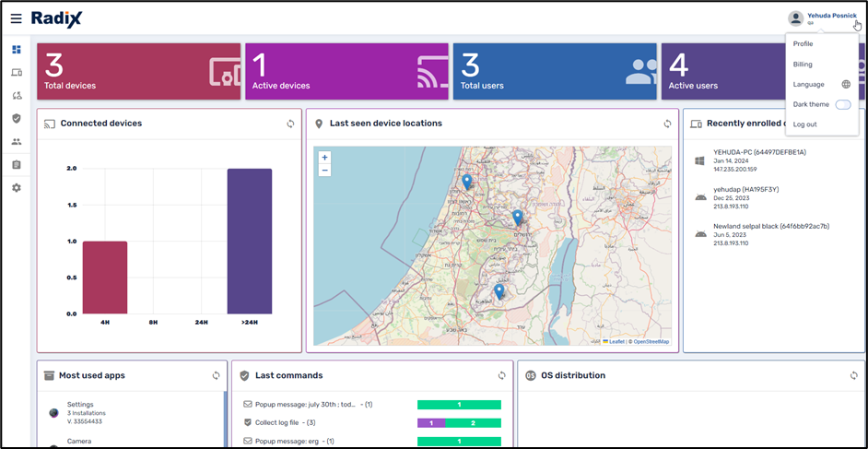Click the clipboard reports icon in the sidebar
Screen dimensions: 868x449
point(16,164)
